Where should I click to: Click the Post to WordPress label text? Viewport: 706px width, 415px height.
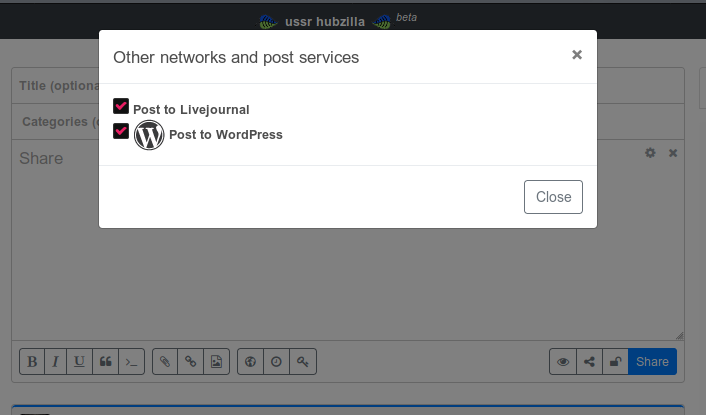(226, 135)
